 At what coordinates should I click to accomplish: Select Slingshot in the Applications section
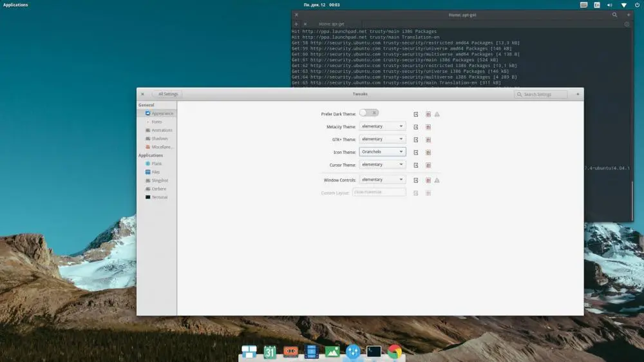pos(157,180)
